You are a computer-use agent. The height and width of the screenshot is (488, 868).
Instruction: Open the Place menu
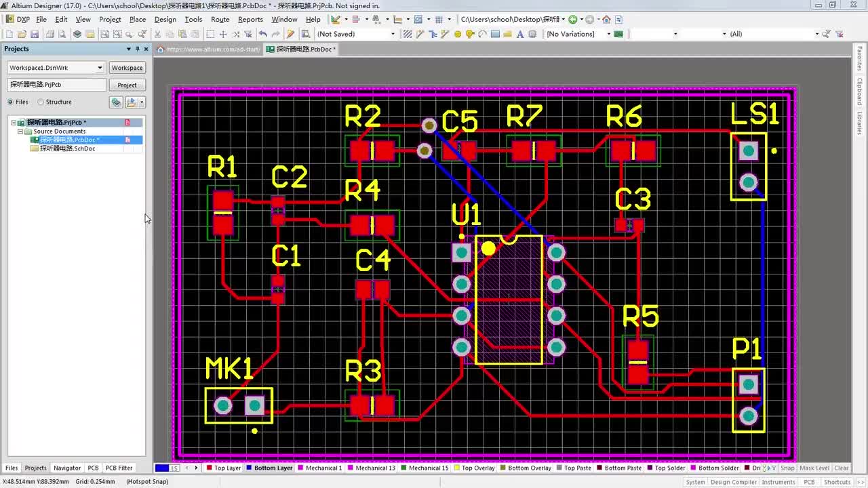click(x=138, y=19)
